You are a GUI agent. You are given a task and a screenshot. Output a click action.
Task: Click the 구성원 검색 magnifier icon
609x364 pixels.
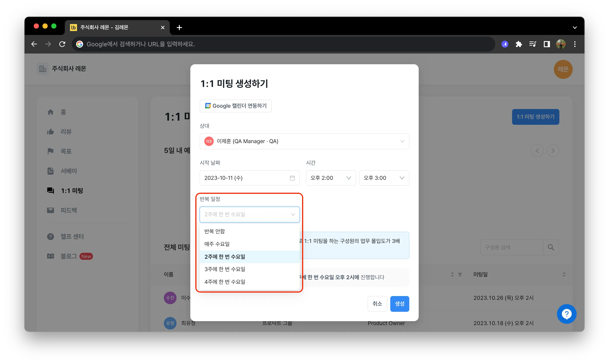coord(551,247)
